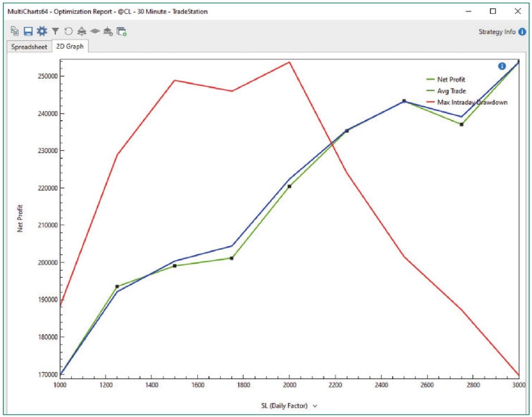Select Net Profit data point at SL 2000
This screenshot has height=417, width=532.
pyautogui.click(x=290, y=186)
